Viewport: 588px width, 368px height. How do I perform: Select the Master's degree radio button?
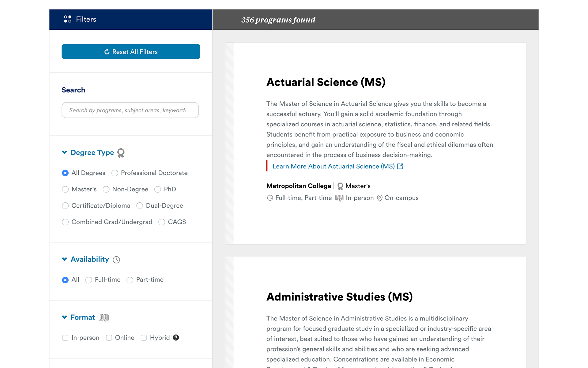[x=65, y=189]
